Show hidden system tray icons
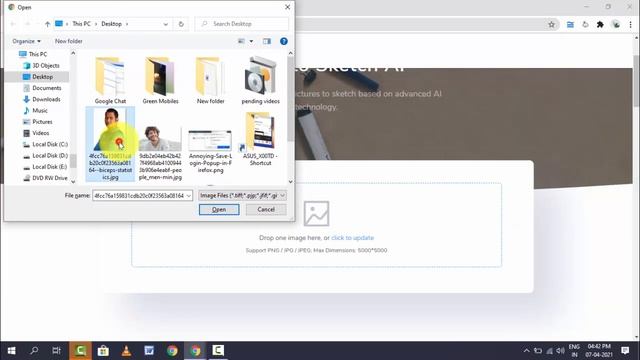The width and height of the screenshot is (640, 360). (527, 351)
